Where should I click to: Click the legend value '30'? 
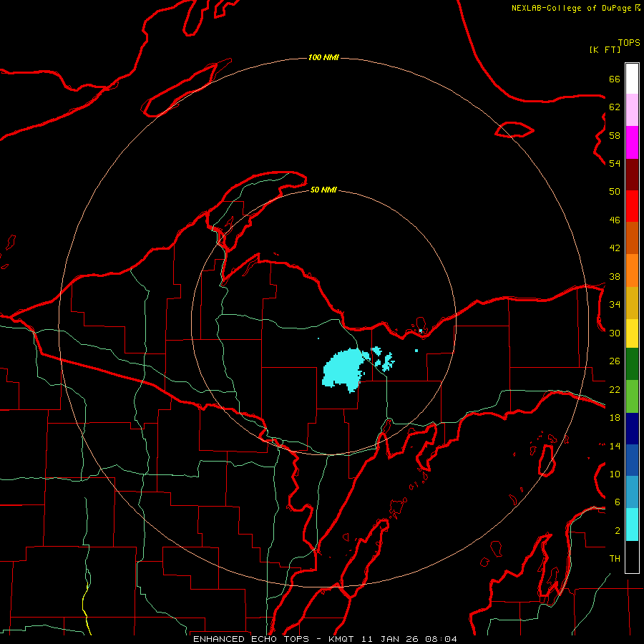coord(615,333)
